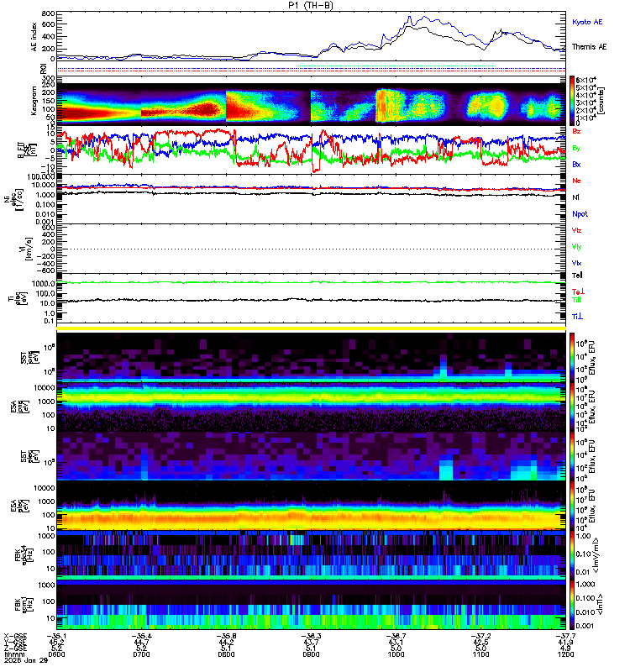Image resolution: width=630 pixels, height=672 pixels.
Task: Click the blue Ti perpendicular legend label
Action: tap(577, 317)
